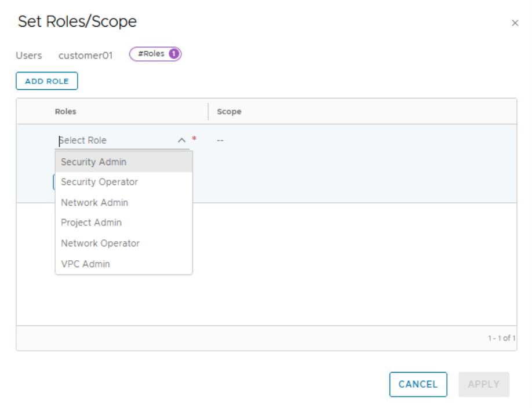Choose the Network Operator role
The image size is (532, 408).
coord(100,243)
